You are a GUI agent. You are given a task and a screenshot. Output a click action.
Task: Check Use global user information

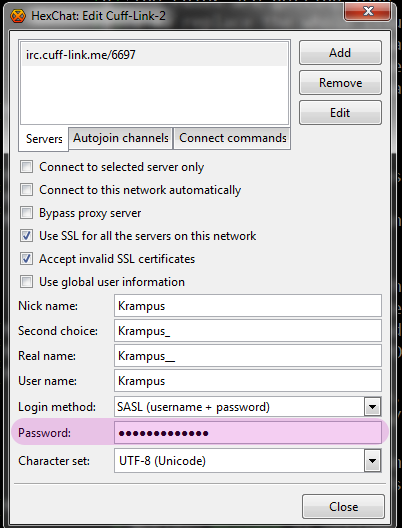[x=26, y=282]
